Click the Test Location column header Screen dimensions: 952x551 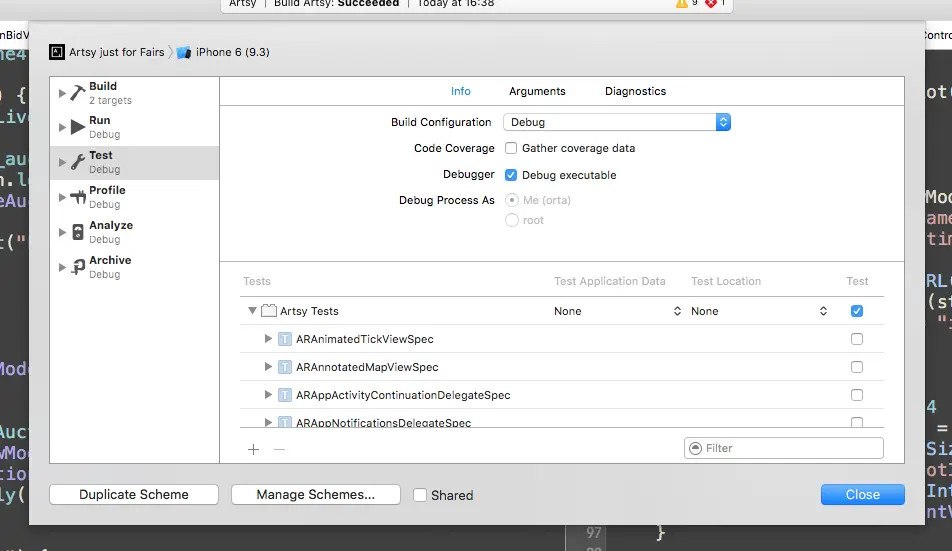pos(726,281)
